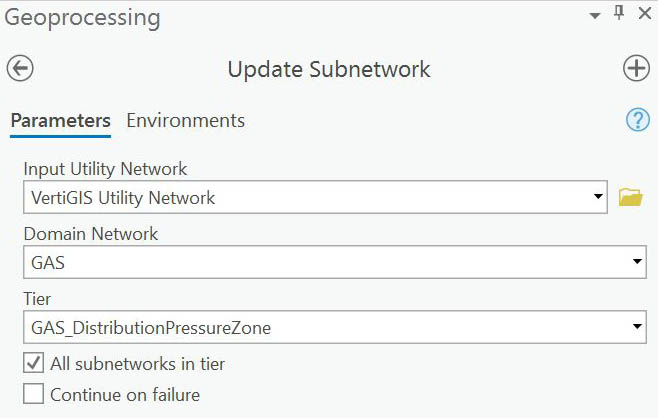Viewport: 658px width, 418px height.
Task: Click the Geoprocessing pane title
Action: click(x=82, y=17)
